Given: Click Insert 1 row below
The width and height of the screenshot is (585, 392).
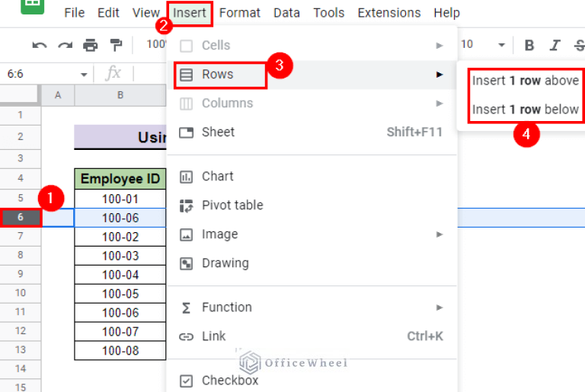Looking at the screenshot, I should tap(525, 110).
